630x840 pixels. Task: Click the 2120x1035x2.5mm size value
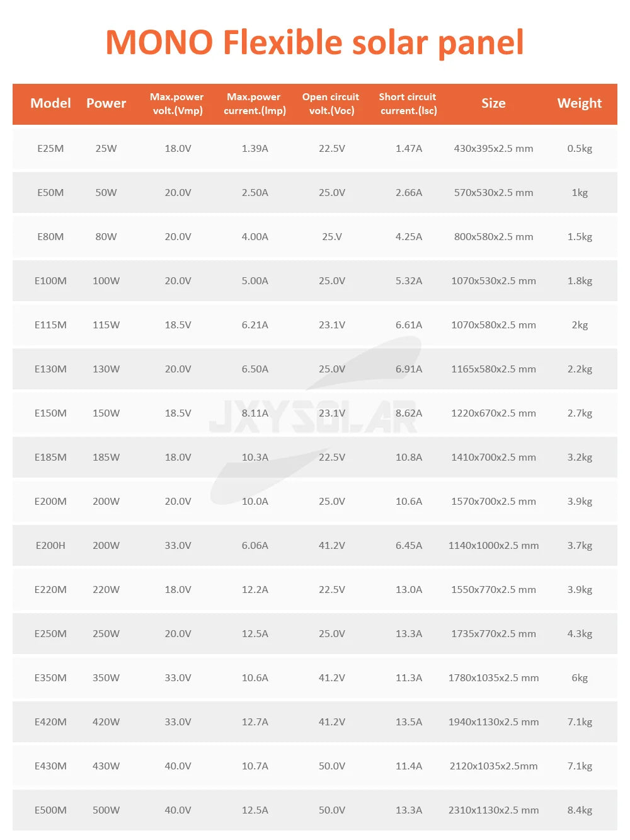(x=493, y=766)
